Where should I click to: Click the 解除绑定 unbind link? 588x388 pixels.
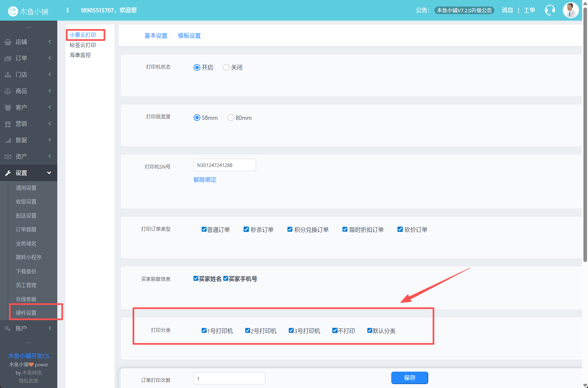205,180
